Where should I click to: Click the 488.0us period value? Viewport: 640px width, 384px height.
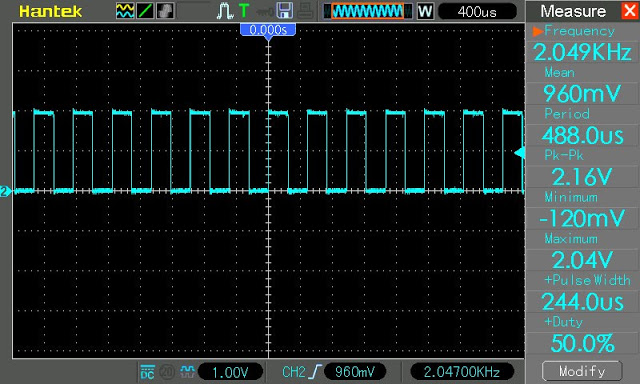coord(582,135)
